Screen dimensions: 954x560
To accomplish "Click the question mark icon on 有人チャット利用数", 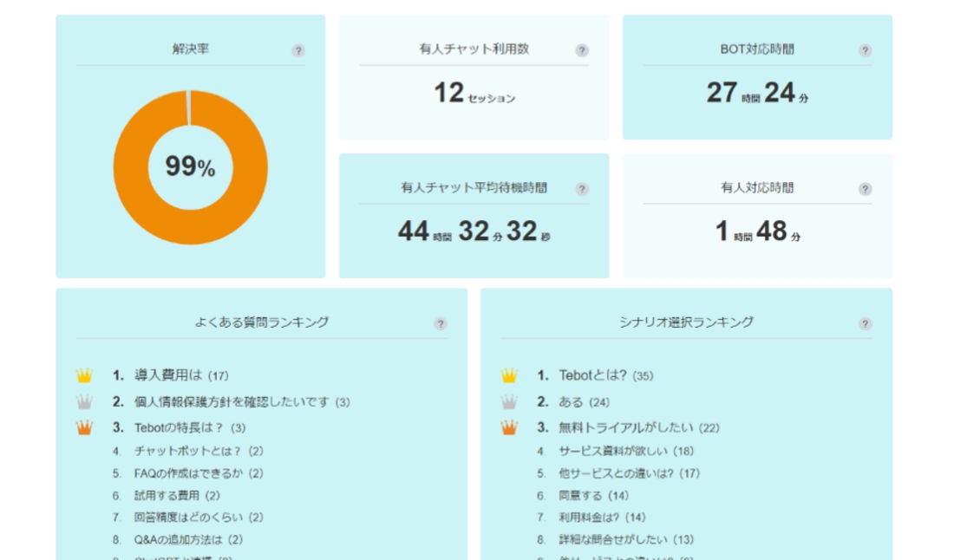I will 583,50.
